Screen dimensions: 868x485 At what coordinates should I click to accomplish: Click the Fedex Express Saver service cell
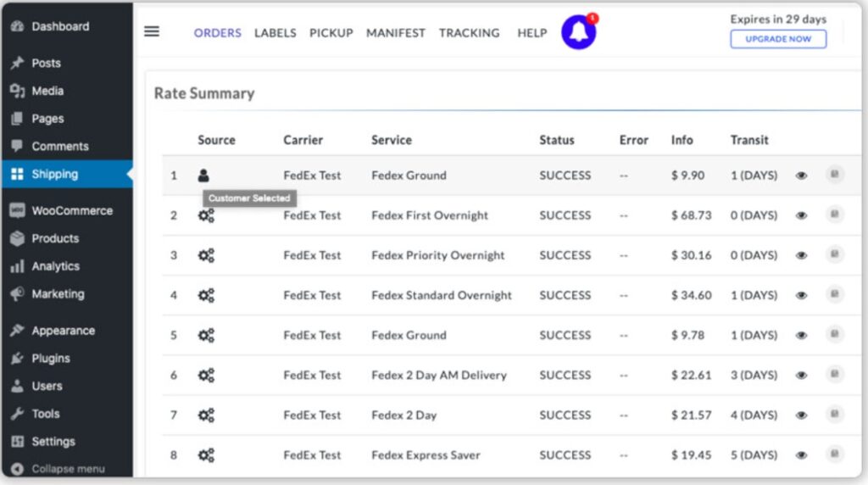point(426,455)
